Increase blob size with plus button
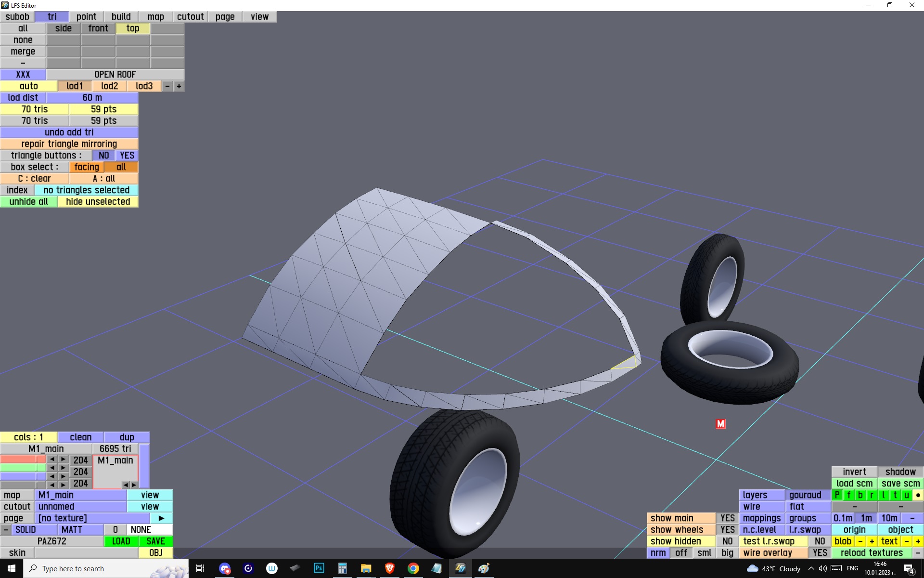The image size is (924, 578). click(x=872, y=541)
